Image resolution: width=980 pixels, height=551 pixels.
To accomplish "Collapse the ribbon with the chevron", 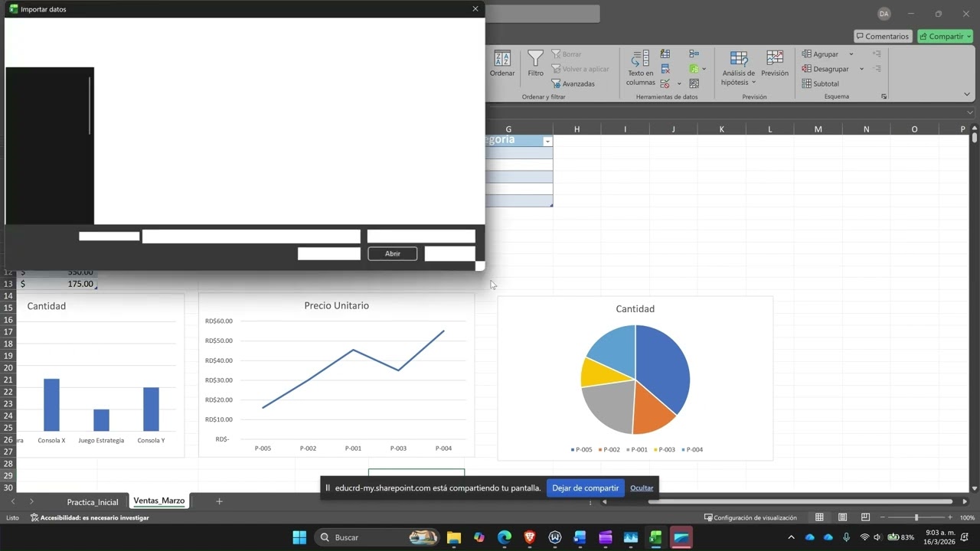I will 967,95.
